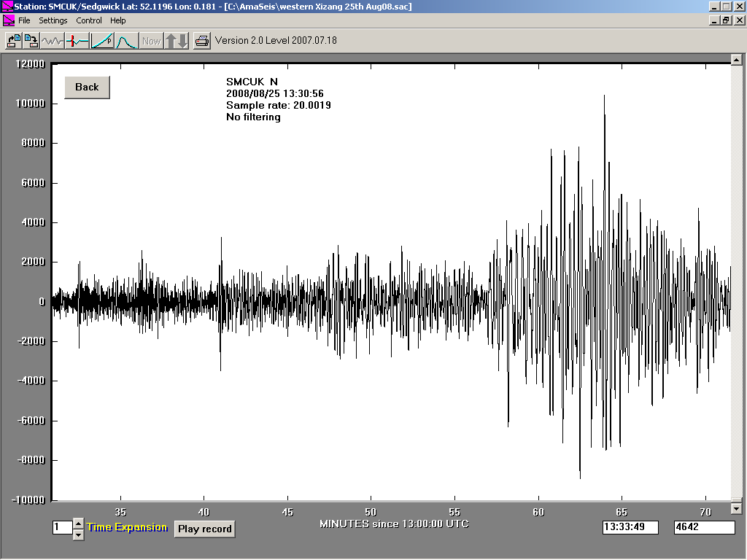The height and width of the screenshot is (560, 747).
Task: Select the de-spike seismogram icon
Action: point(75,41)
